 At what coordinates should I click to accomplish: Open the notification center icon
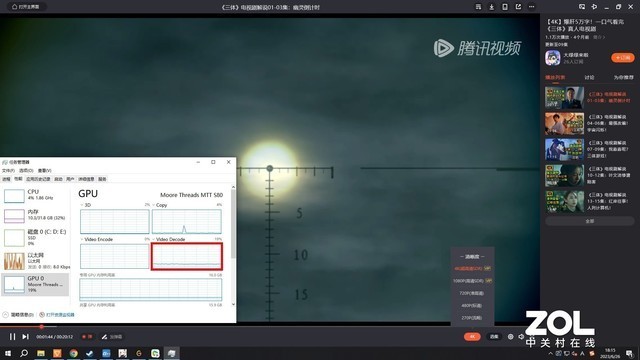(630, 353)
